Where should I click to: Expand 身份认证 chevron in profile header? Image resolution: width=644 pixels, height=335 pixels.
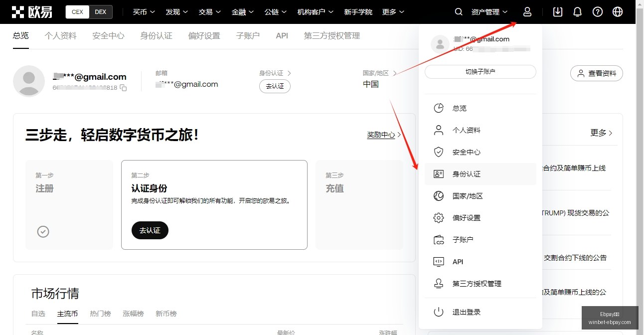coord(289,73)
